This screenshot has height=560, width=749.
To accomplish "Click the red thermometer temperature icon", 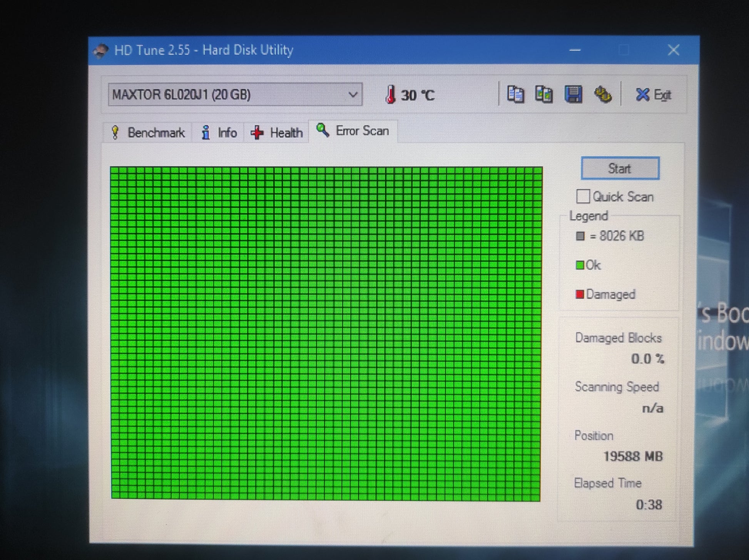I will click(x=390, y=95).
